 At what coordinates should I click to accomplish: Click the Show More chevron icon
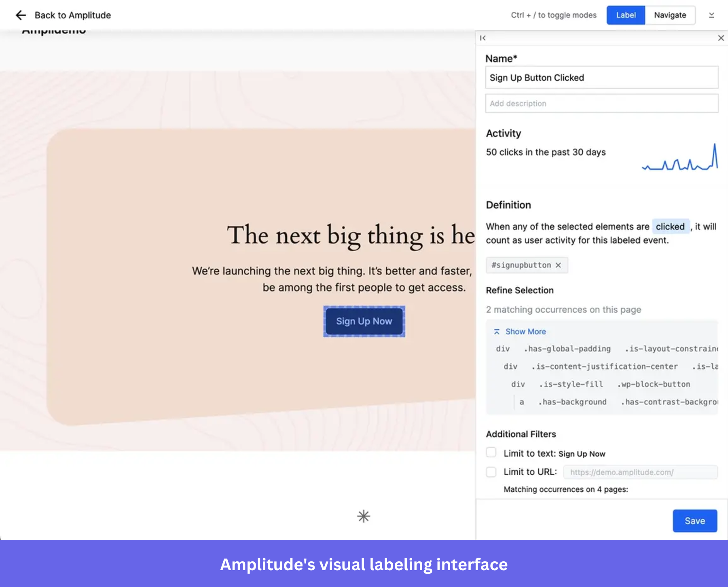coord(497,332)
